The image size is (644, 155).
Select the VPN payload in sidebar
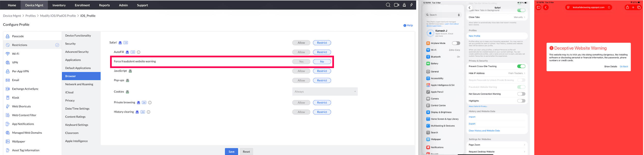coord(32,63)
